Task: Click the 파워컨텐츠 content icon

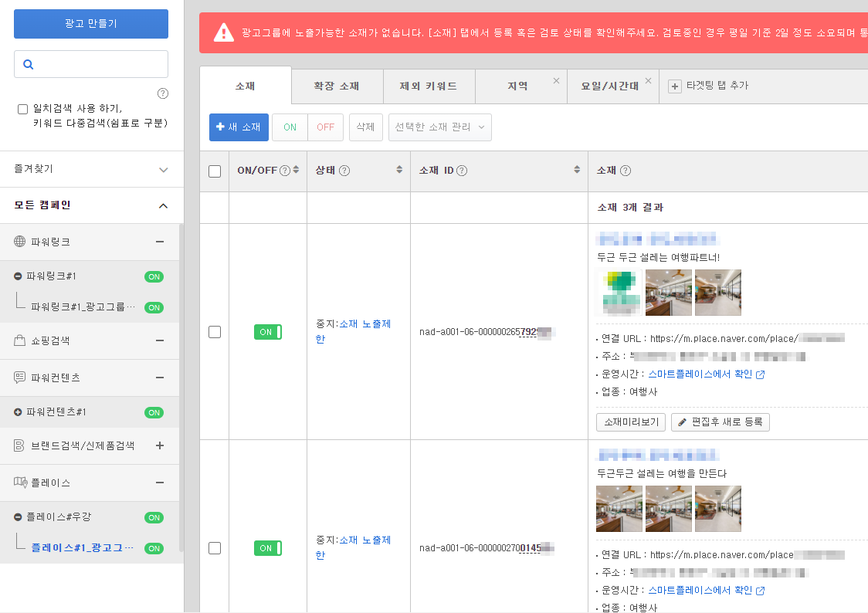Action: pyautogui.click(x=19, y=378)
